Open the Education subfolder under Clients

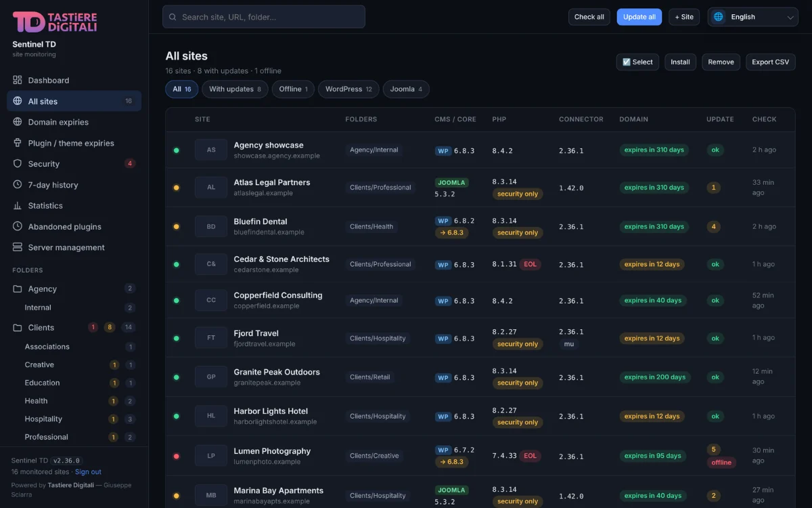74,383
